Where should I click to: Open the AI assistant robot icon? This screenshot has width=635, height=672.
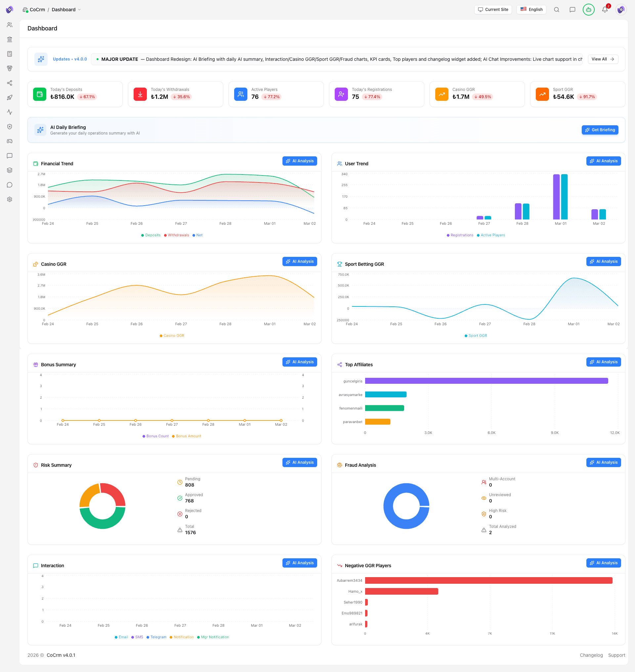point(588,10)
